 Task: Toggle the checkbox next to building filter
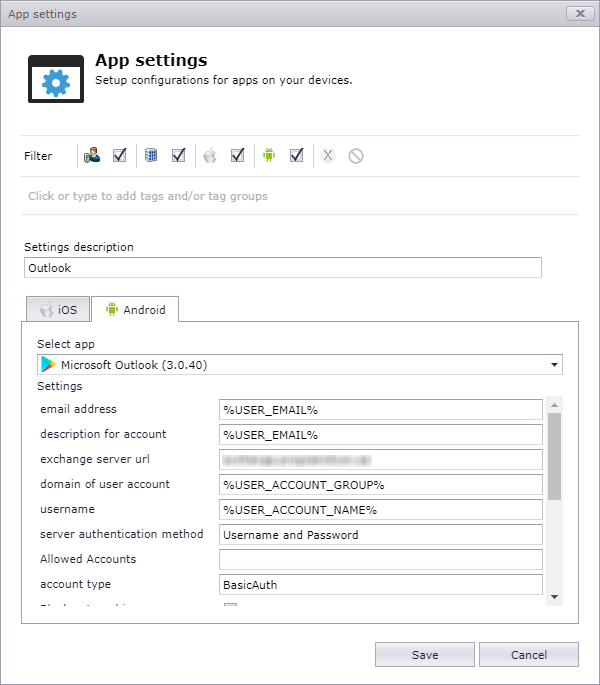[x=179, y=155]
